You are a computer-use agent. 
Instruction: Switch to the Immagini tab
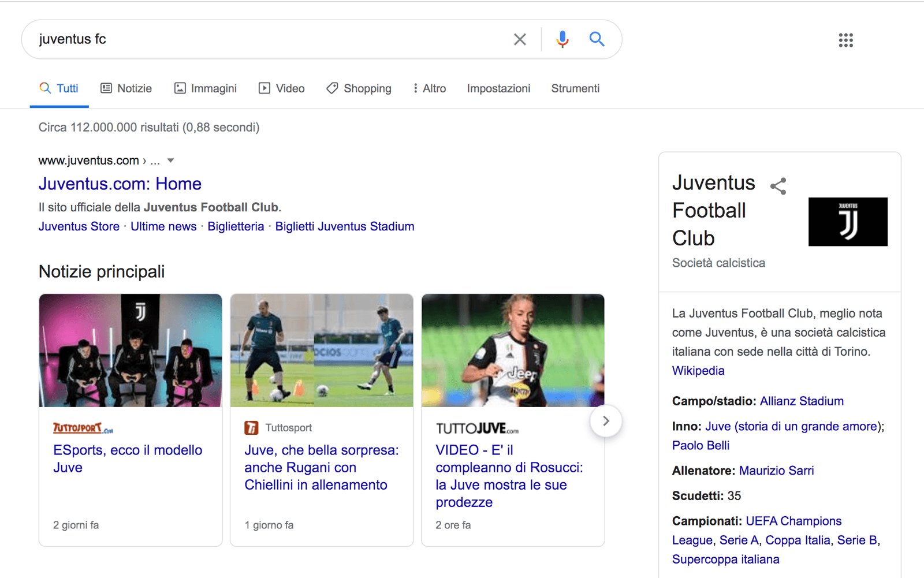206,88
